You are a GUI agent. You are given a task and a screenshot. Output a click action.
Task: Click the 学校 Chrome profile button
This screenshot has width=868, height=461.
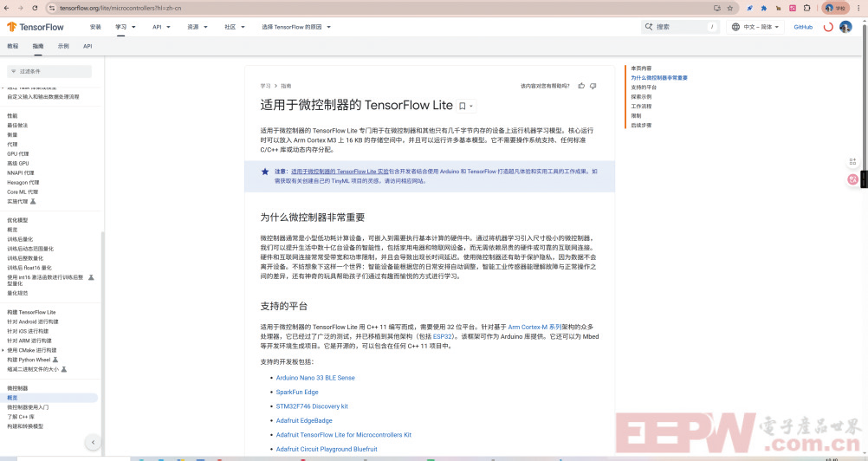[x=836, y=8]
